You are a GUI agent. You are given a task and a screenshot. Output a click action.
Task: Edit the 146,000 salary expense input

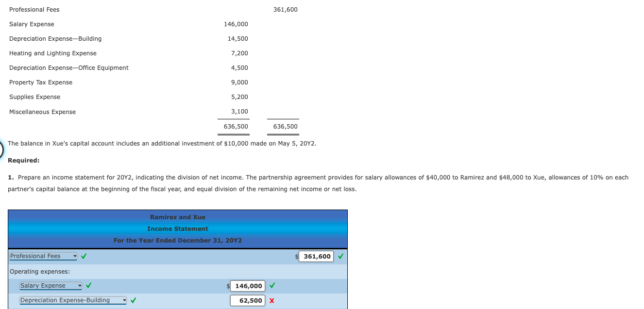tap(248, 286)
